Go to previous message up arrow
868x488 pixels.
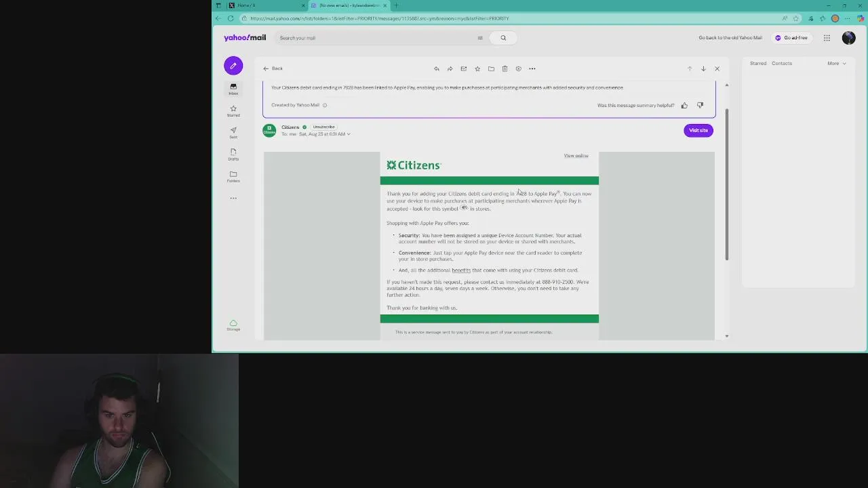point(690,68)
